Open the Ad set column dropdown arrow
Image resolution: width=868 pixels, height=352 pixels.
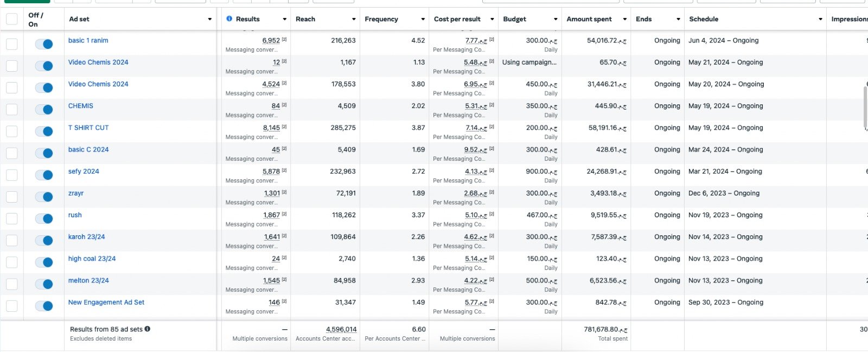click(210, 20)
